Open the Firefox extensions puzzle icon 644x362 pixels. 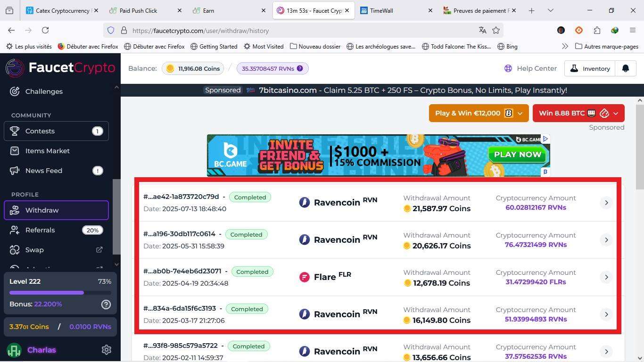tap(597, 30)
